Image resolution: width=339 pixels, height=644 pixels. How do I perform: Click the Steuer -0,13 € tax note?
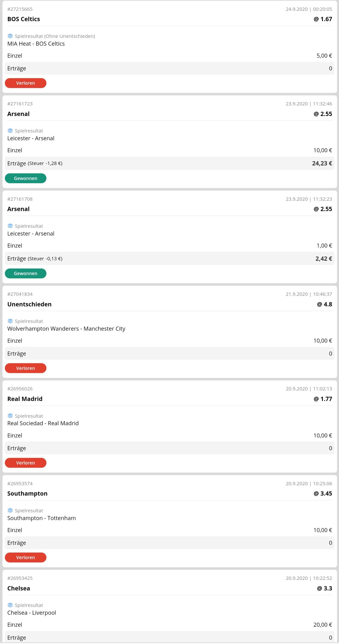[45, 259]
